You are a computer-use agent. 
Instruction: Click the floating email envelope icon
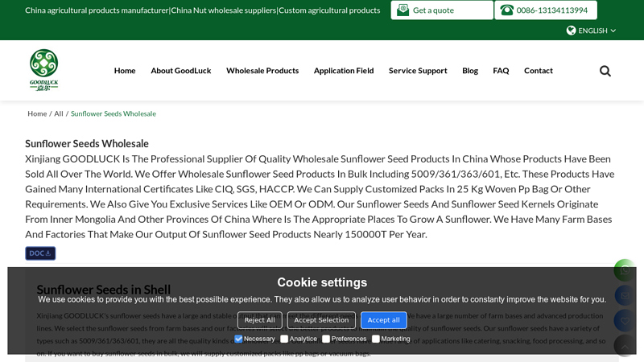click(625, 295)
